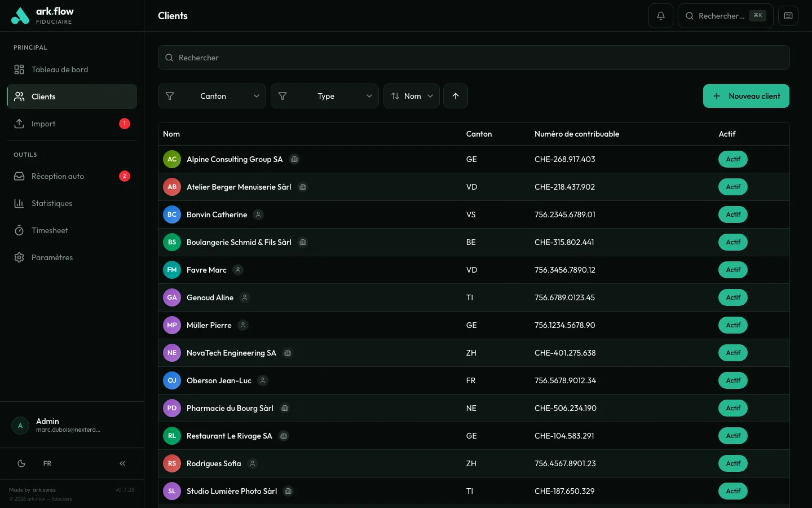
Task: Click the OJ avatar for Oberson Jean-Luc
Action: coord(172,380)
